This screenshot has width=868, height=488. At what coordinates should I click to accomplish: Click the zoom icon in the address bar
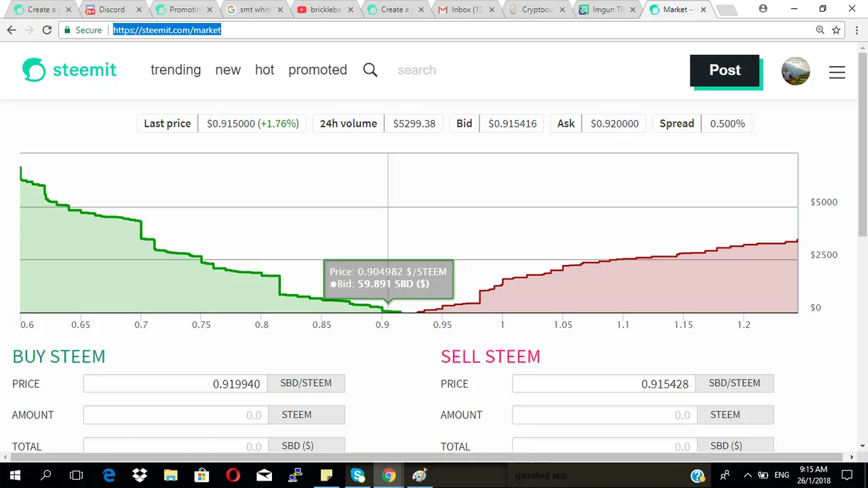[821, 30]
